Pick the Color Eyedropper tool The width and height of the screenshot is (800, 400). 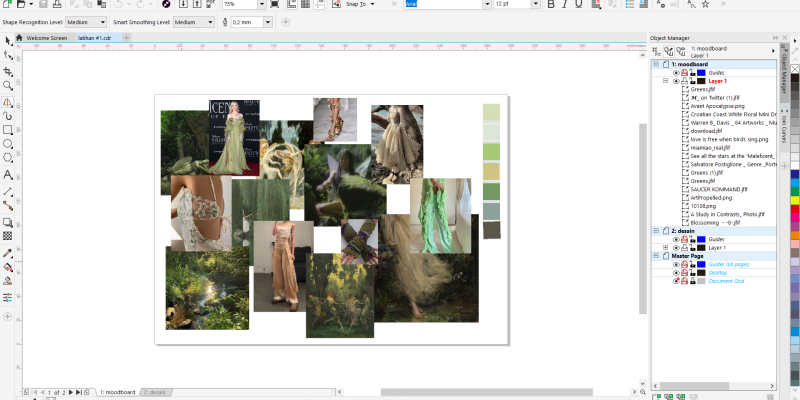click(8, 251)
